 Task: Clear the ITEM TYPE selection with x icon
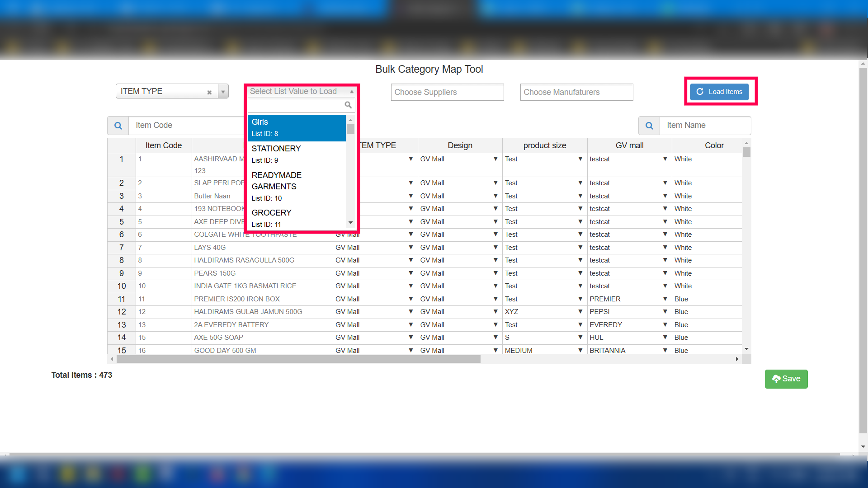(x=209, y=92)
